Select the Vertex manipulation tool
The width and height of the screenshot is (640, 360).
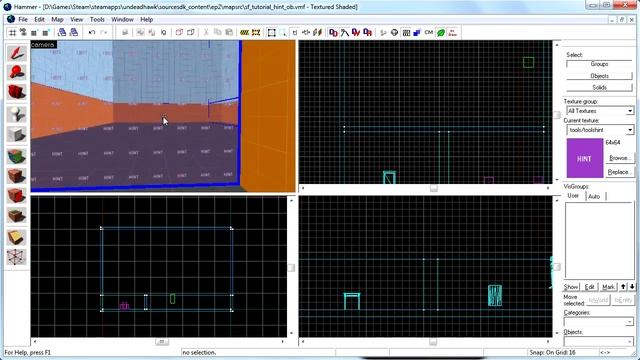[16, 257]
